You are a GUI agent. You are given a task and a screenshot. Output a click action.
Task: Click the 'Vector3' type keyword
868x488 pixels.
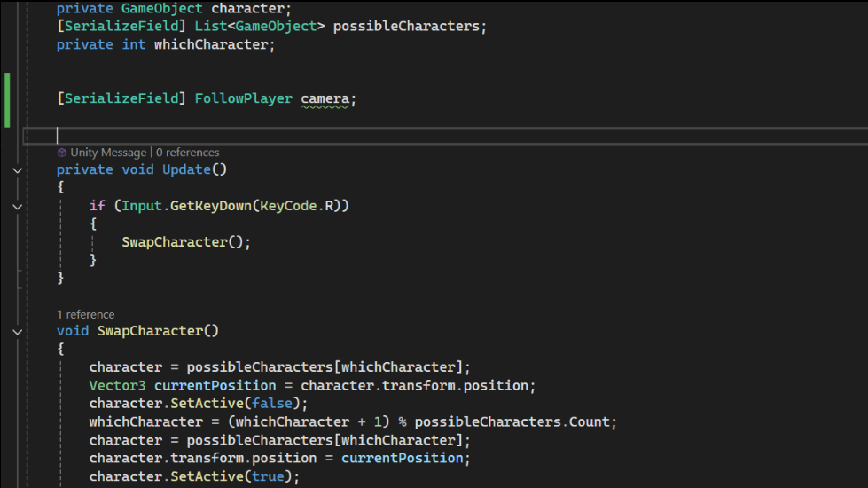[x=117, y=386]
